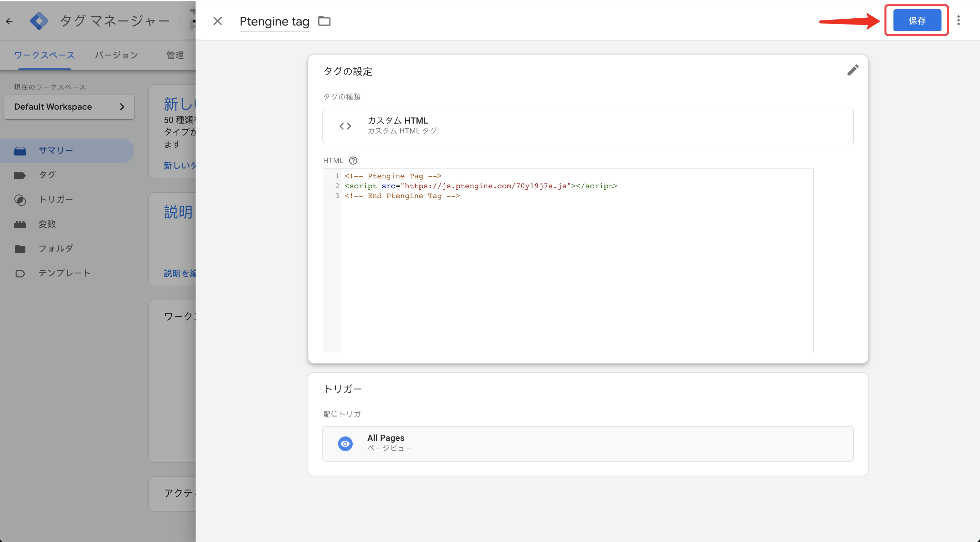Click the All Pages eye trigger icon

(345, 444)
